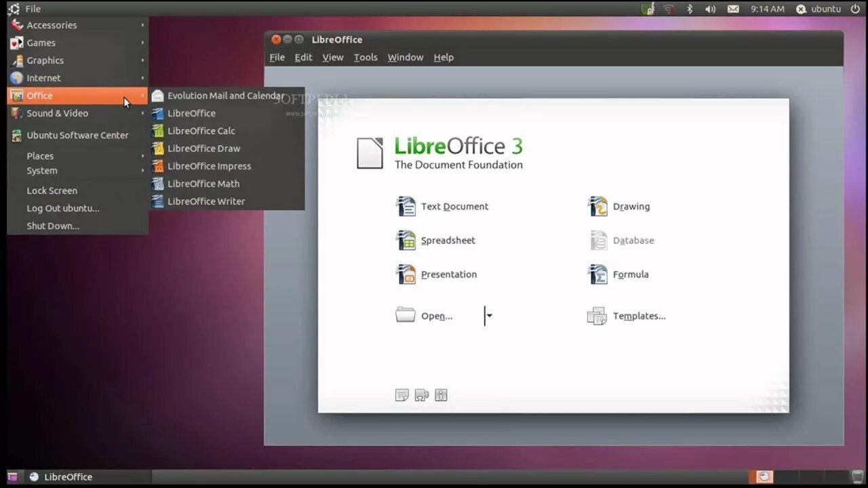Expand the Games submenu
Image resolution: width=868 pixels, height=488 pixels.
pos(78,43)
